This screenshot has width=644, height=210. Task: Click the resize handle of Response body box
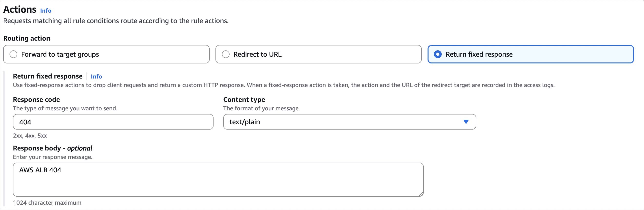421,194
